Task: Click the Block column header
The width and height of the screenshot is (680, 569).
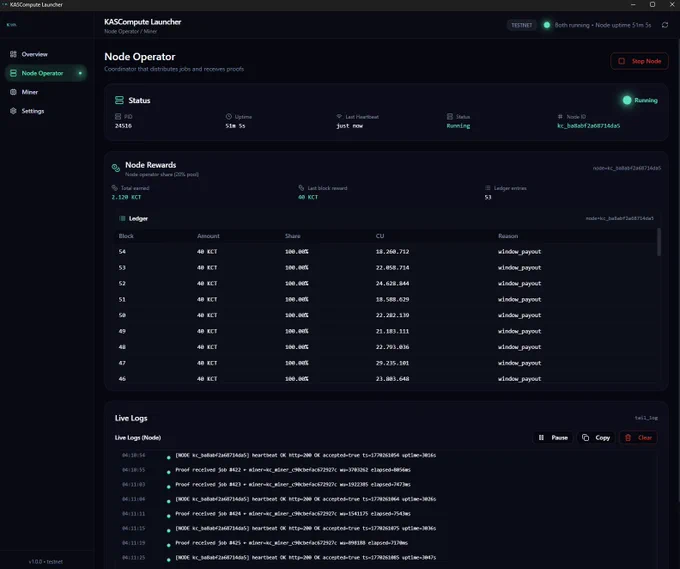Action: click(x=126, y=236)
